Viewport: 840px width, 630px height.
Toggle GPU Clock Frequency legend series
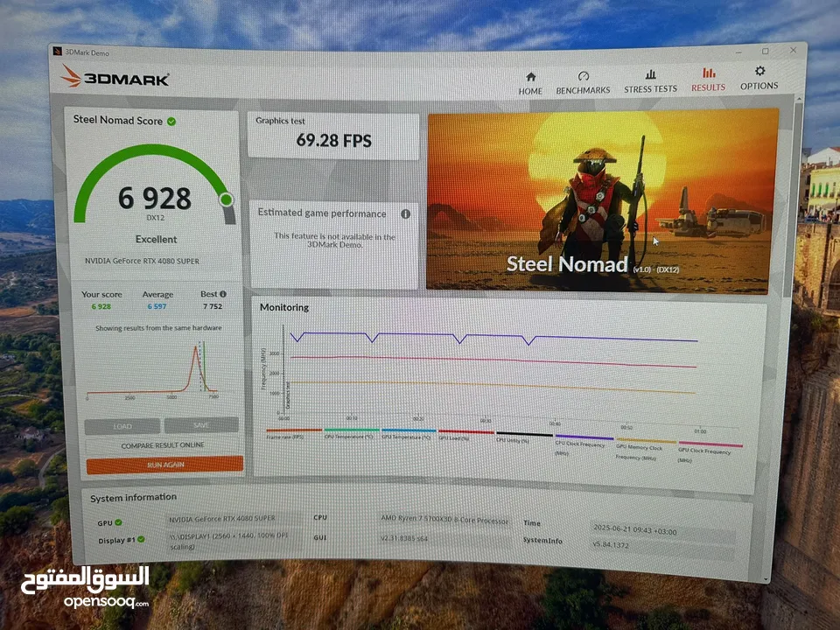(710, 451)
